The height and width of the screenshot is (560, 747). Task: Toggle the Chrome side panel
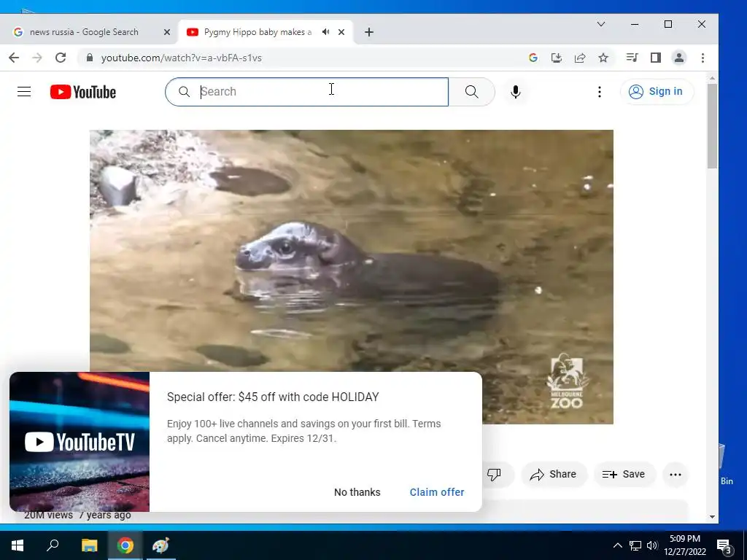tap(656, 58)
